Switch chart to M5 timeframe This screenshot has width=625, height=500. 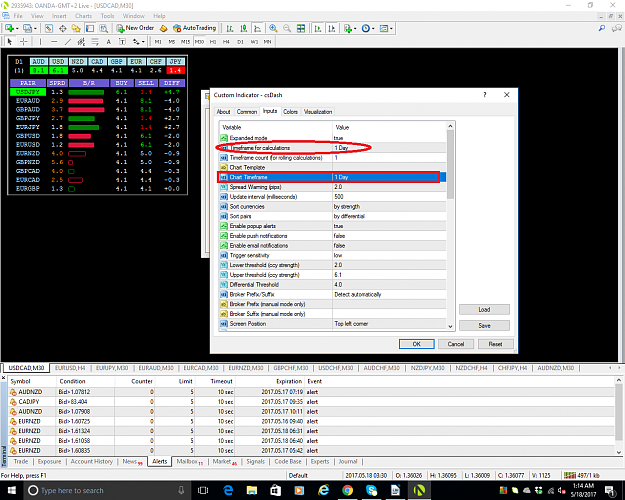[171, 41]
